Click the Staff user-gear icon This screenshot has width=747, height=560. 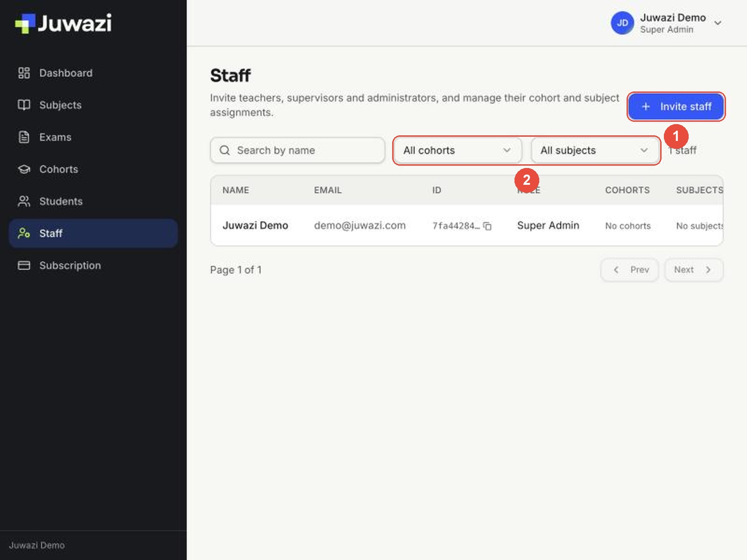(x=24, y=233)
